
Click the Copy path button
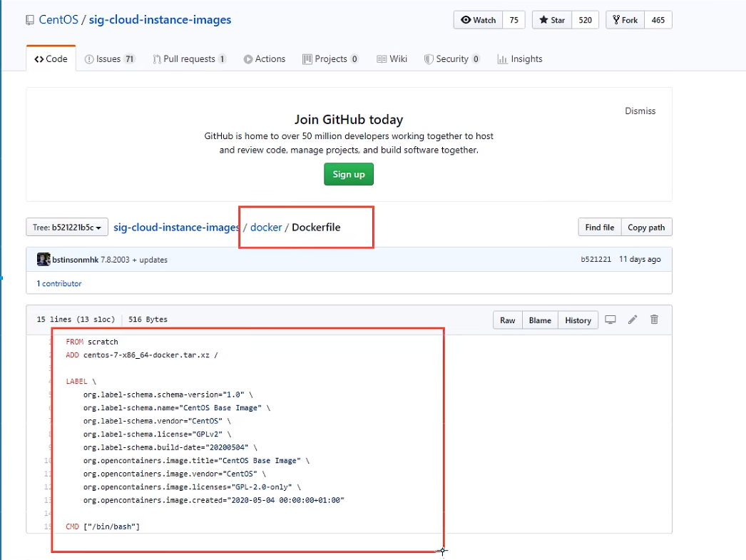click(x=646, y=228)
